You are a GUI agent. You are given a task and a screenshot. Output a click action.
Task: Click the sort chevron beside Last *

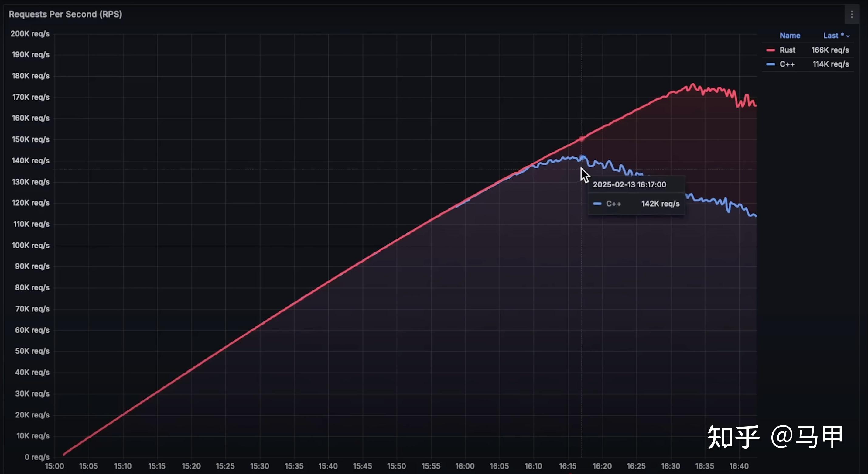coord(848,36)
